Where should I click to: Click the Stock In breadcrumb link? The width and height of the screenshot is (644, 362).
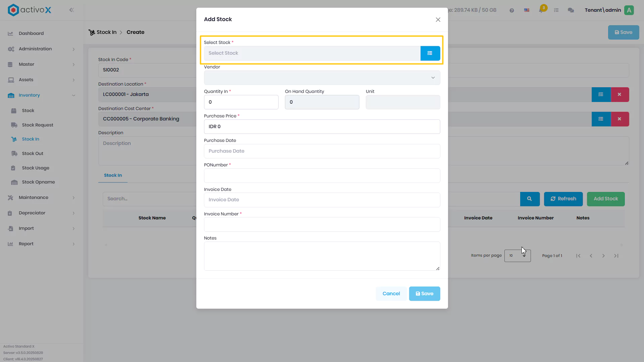click(x=106, y=32)
